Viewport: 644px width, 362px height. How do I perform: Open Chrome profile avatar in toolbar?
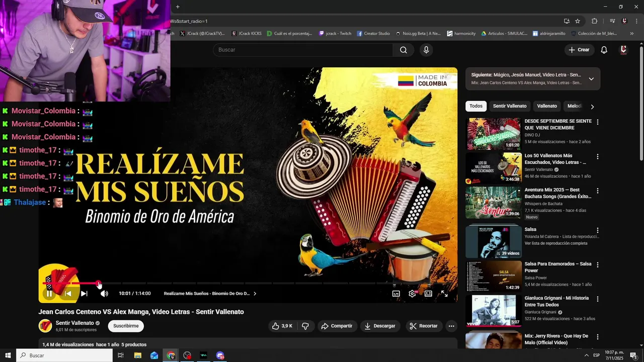click(x=624, y=21)
